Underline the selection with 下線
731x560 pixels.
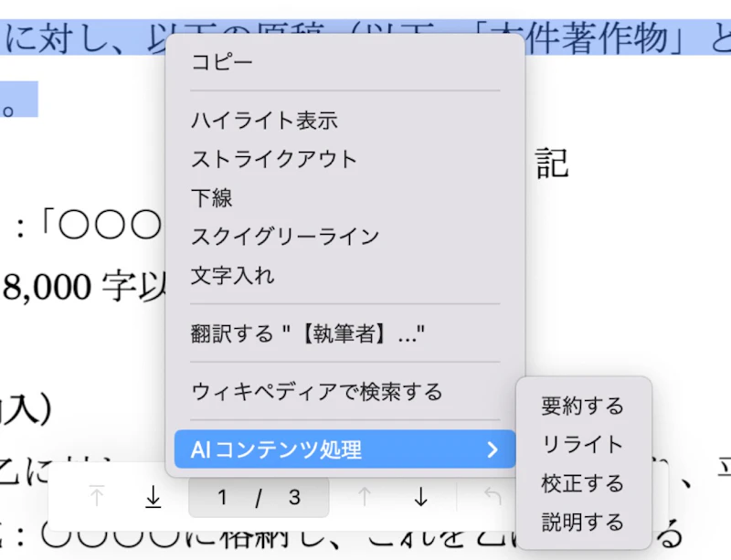point(211,197)
